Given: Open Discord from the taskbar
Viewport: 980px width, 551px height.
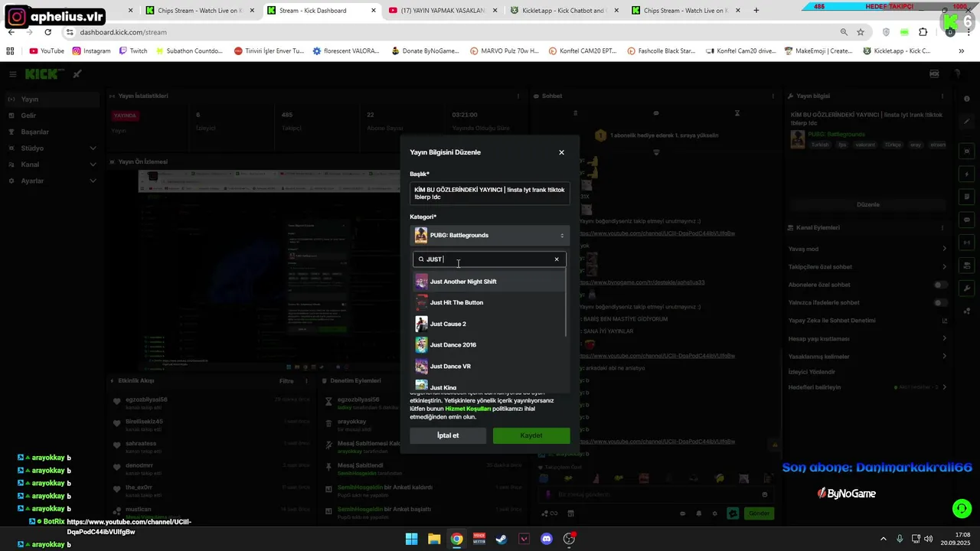Looking at the screenshot, I should click(x=547, y=539).
